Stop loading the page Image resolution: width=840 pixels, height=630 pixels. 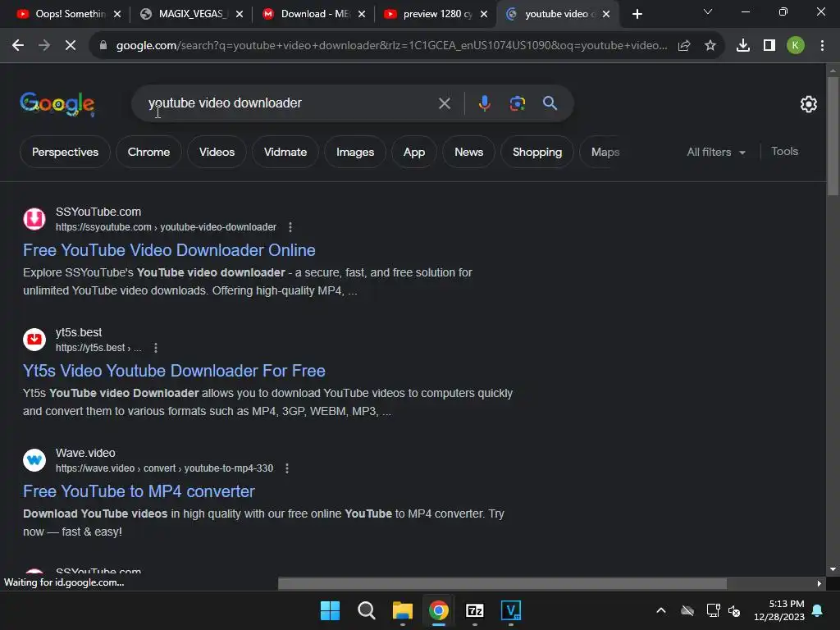71,46
